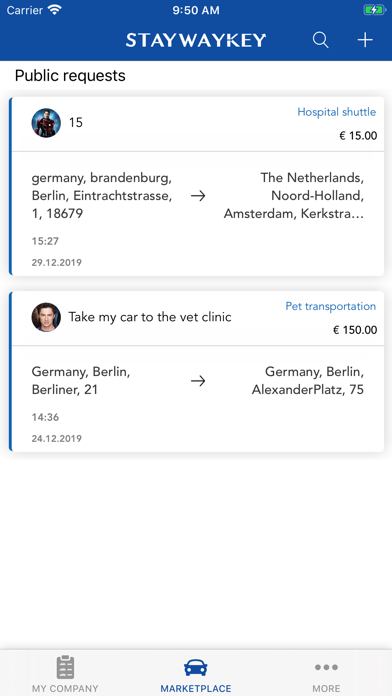
Task: Select the AlexanderPlatz, 75 destination
Action: coord(308,381)
